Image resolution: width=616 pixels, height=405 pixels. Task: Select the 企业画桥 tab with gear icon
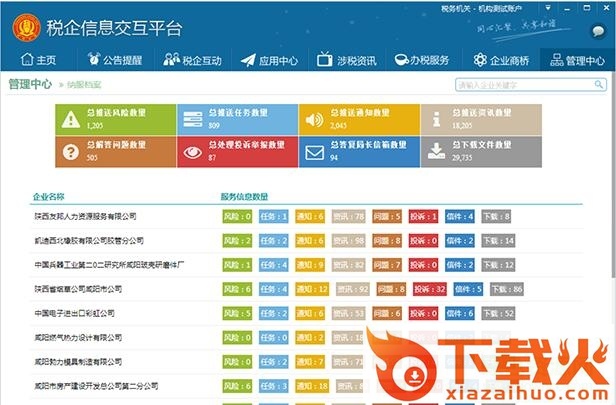click(501, 61)
